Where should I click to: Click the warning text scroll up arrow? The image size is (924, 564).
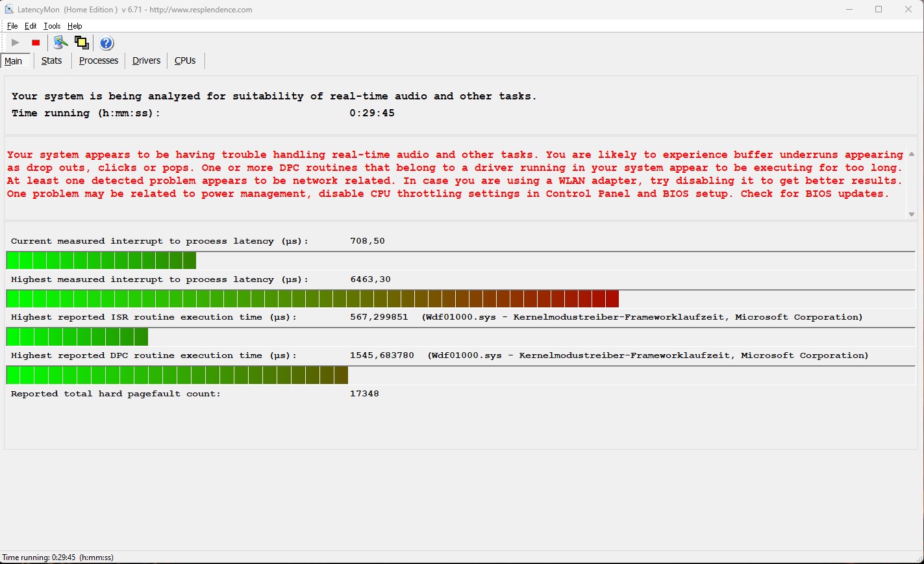click(911, 154)
